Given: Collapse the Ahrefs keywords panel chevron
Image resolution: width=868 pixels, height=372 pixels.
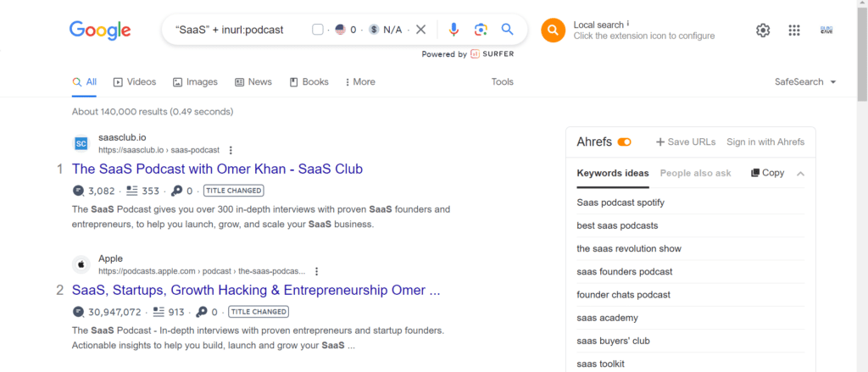Looking at the screenshot, I should tap(800, 173).
